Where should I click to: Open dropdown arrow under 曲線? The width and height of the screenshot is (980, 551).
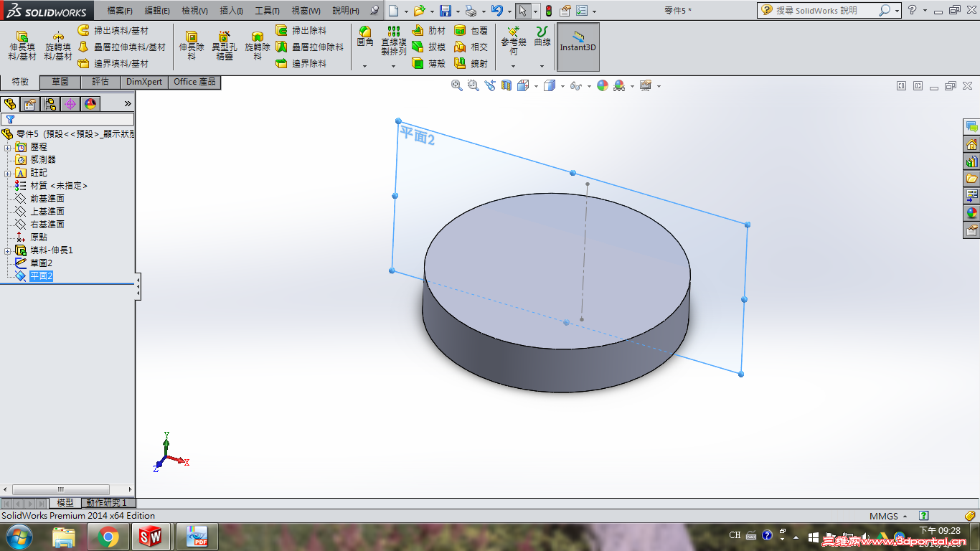click(x=542, y=66)
